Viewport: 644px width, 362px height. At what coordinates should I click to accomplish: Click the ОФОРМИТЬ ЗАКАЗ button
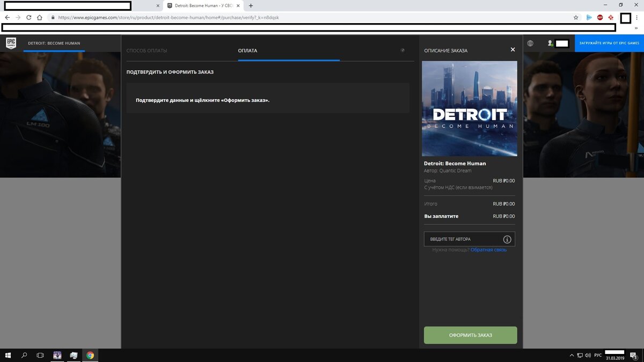(x=471, y=335)
